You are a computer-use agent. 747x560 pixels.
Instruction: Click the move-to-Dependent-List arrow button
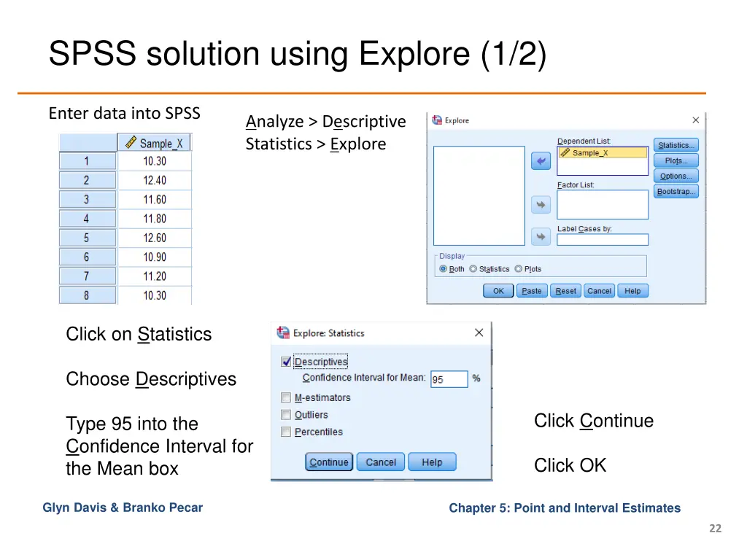(541, 161)
